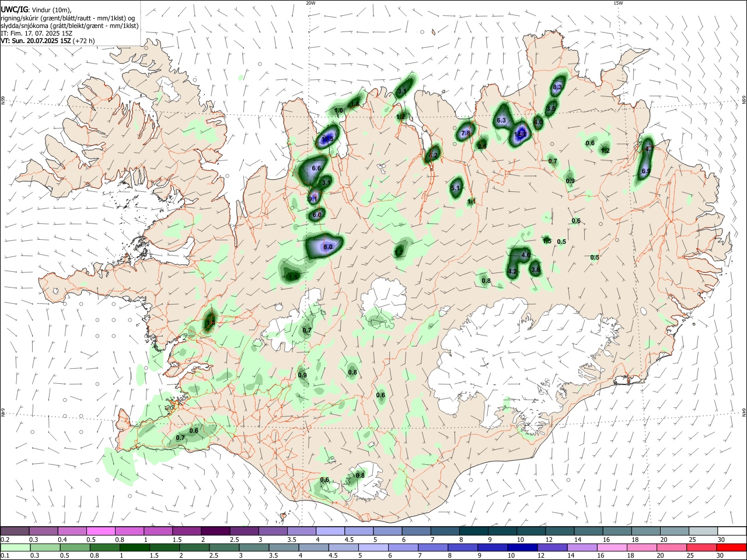The height and width of the screenshot is (560, 747).
Task: Select the 9.1 precipitation label
Action: click(313, 199)
